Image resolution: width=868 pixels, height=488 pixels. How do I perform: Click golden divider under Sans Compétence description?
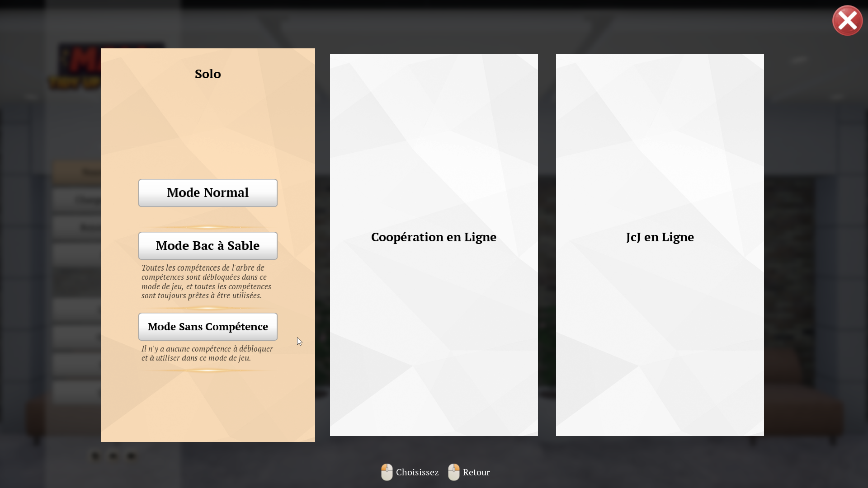[208, 370]
